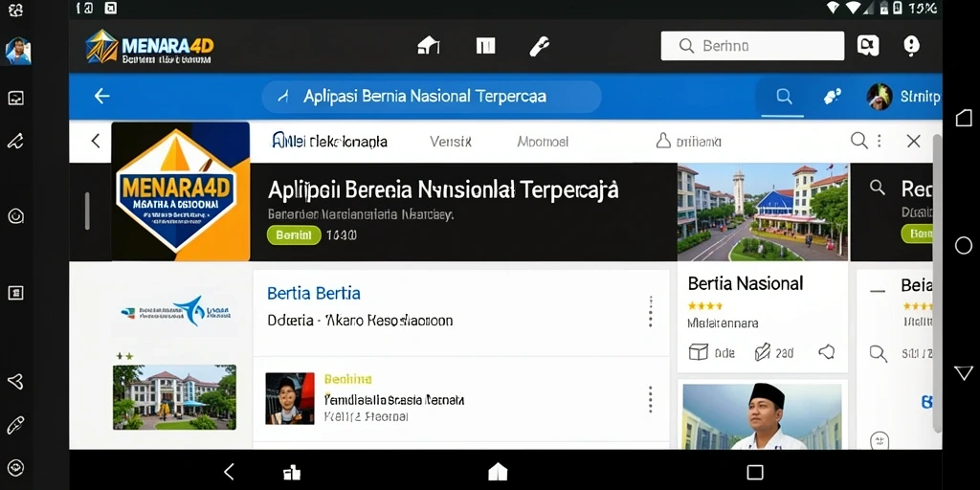Tap the magnifier in the right cut-off card
The height and width of the screenshot is (490, 980).
click(x=878, y=188)
